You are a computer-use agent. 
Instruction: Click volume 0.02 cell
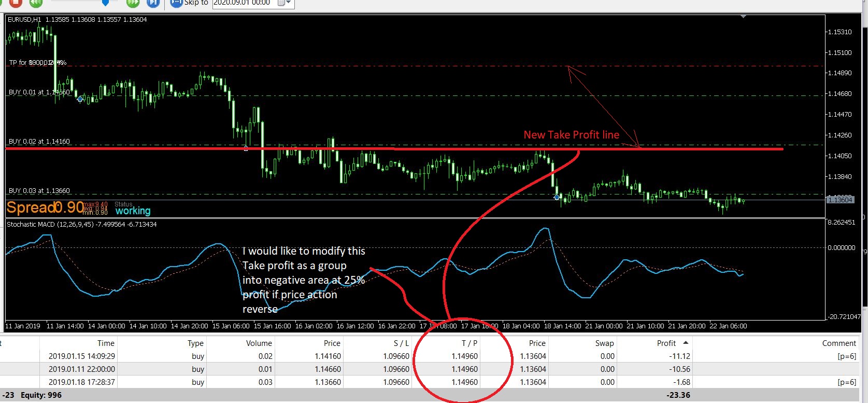pos(265,356)
